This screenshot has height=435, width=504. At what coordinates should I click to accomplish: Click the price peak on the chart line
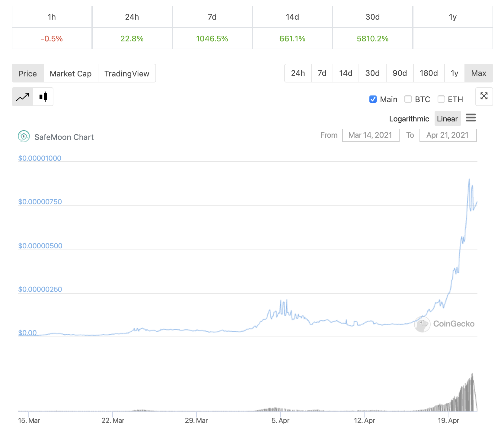click(469, 179)
